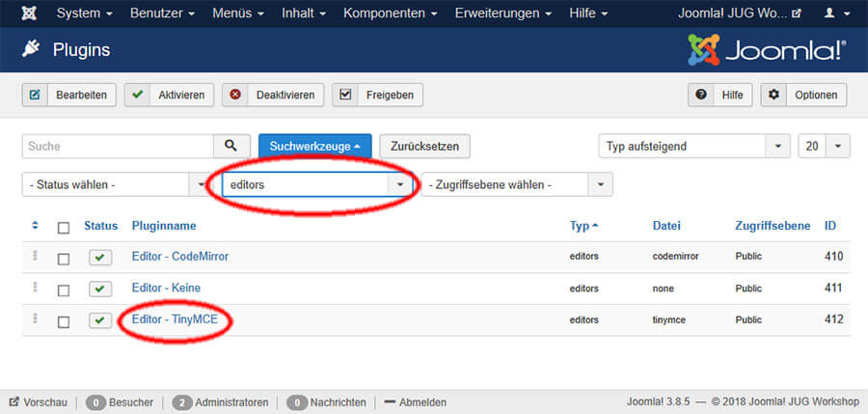Open the Komponenten menu

(x=391, y=14)
